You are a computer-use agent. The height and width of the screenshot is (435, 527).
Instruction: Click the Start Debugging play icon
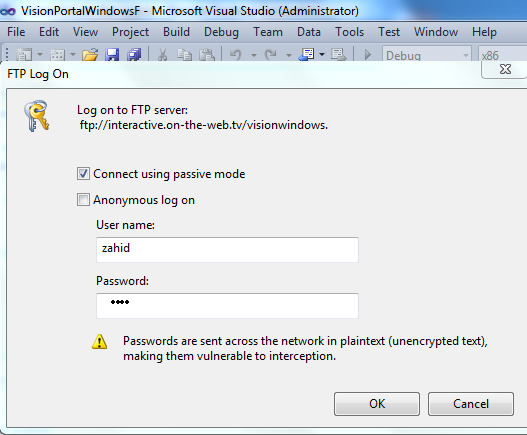click(368, 54)
